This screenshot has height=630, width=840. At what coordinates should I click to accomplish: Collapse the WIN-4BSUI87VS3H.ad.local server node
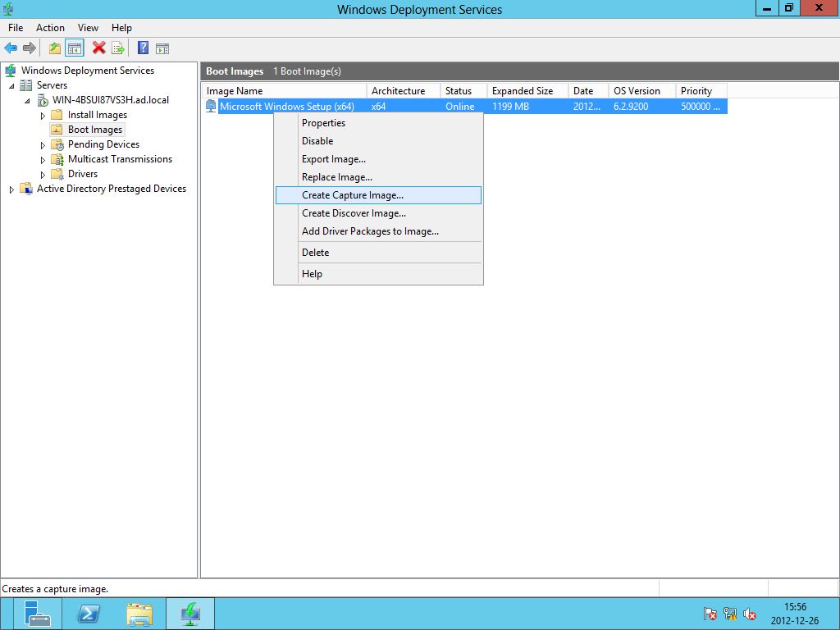27,101
